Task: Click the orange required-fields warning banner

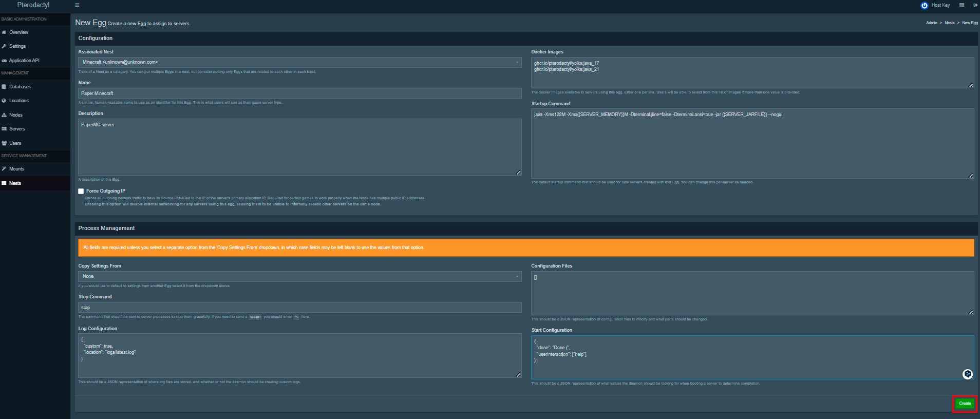Action: [526, 247]
